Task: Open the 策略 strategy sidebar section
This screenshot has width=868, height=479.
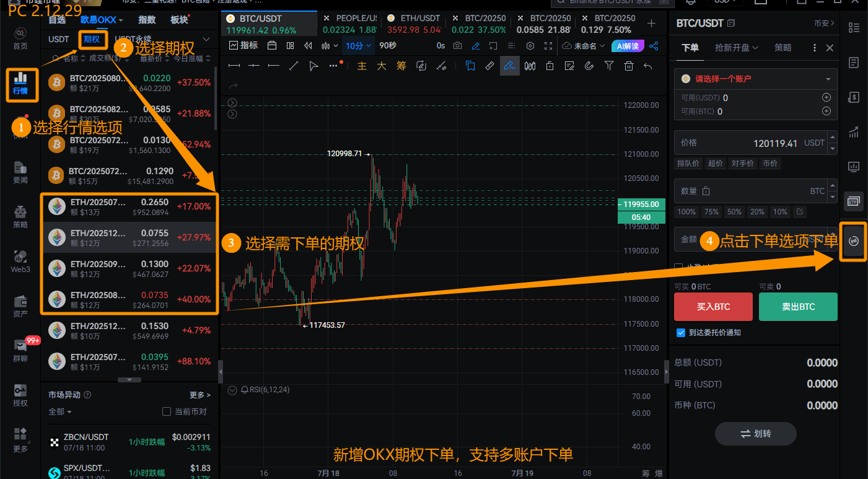Action: tap(20, 217)
